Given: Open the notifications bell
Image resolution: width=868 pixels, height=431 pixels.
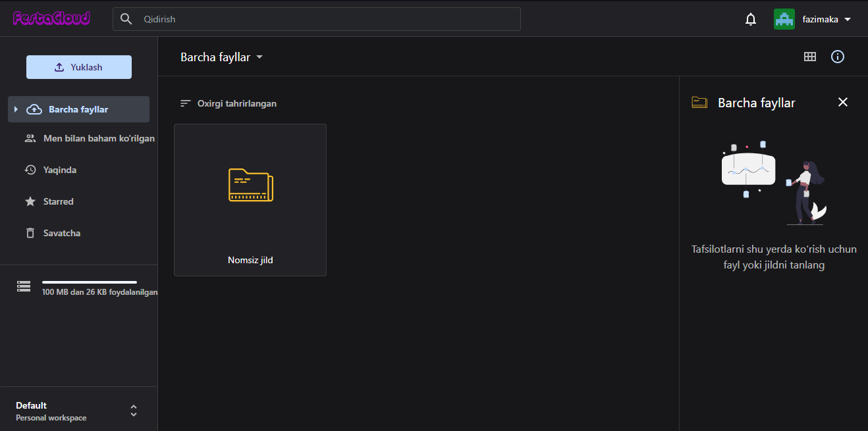Looking at the screenshot, I should coord(750,20).
